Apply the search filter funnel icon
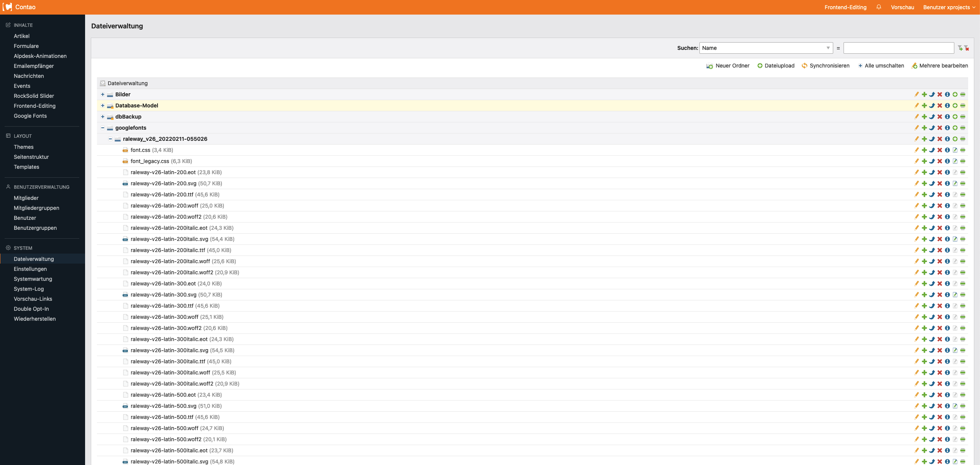This screenshot has width=980, height=465. click(960, 48)
